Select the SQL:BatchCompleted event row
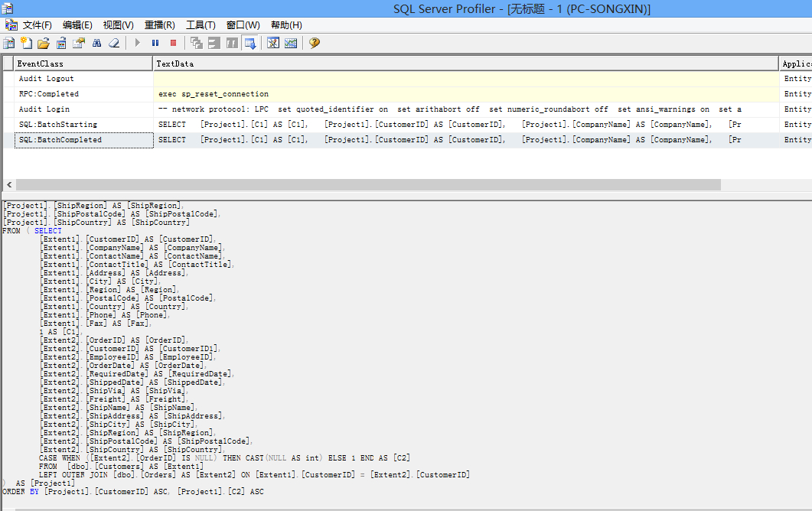 pos(83,140)
